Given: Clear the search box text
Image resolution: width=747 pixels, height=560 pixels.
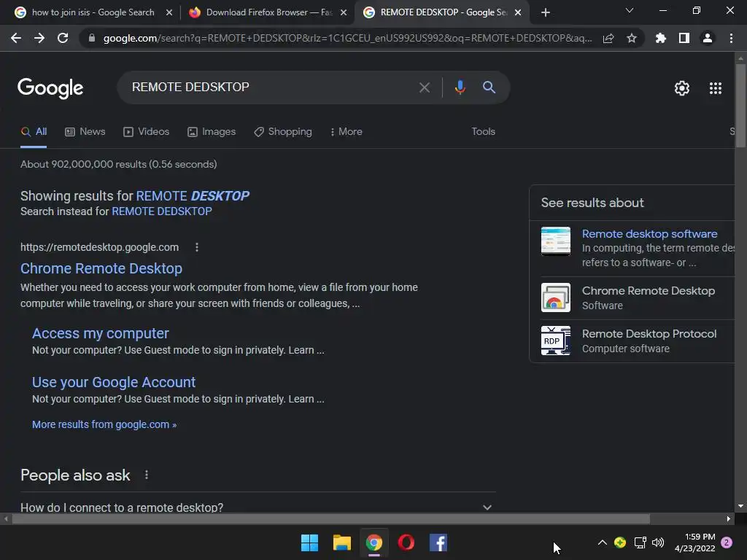Looking at the screenshot, I should coord(424,87).
